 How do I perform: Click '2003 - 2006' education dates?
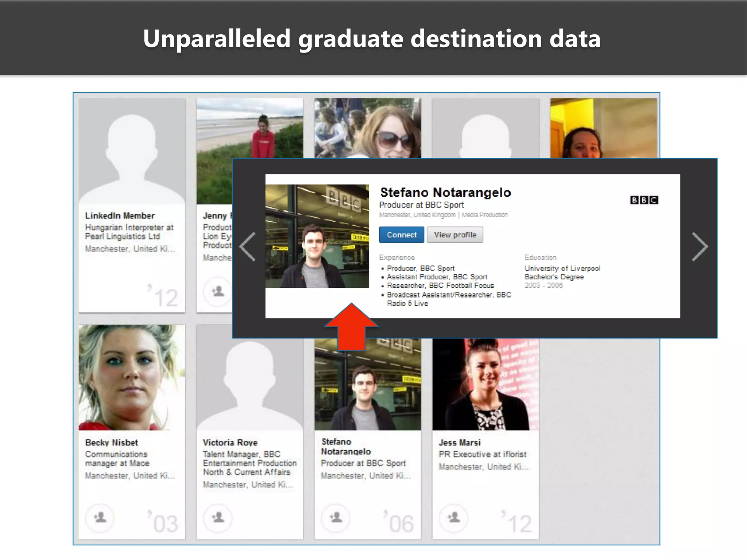[x=543, y=285]
